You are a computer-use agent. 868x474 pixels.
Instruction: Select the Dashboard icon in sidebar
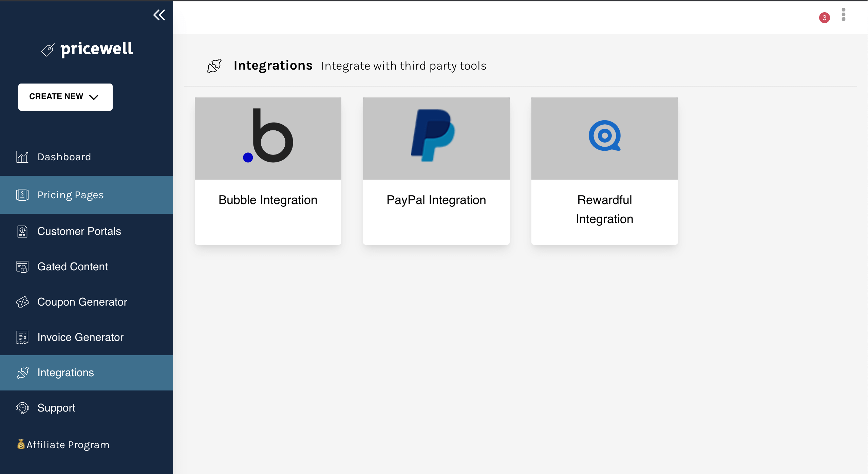tap(22, 157)
